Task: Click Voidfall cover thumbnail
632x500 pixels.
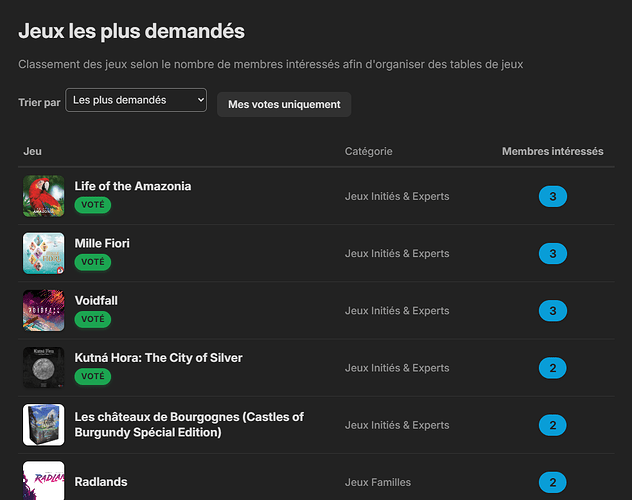Action: [x=44, y=311]
